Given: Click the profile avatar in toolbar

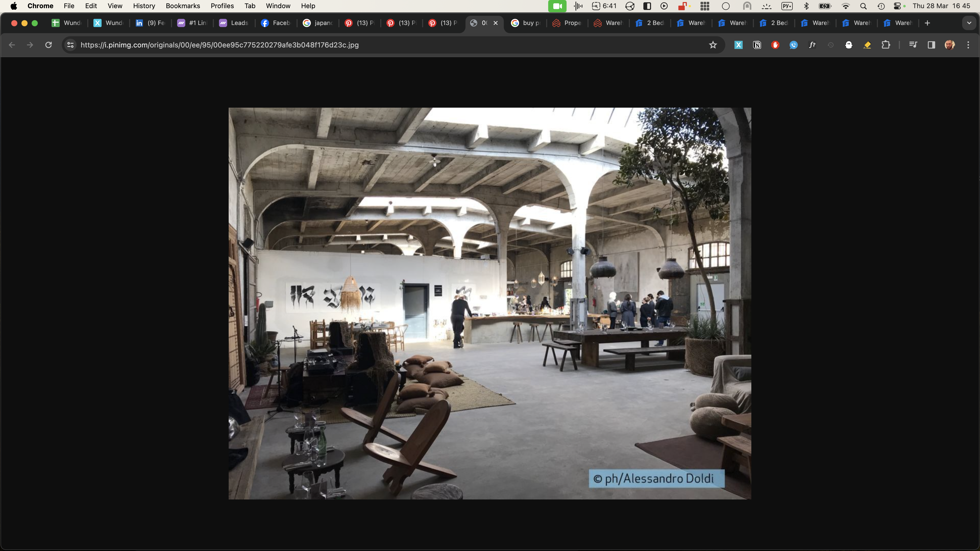Looking at the screenshot, I should pyautogui.click(x=950, y=45).
